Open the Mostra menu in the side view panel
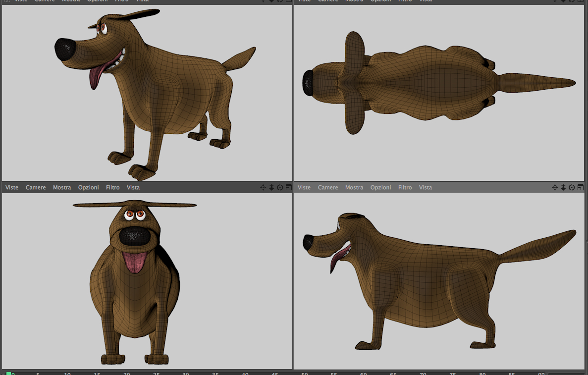The image size is (588, 375). 354,187
